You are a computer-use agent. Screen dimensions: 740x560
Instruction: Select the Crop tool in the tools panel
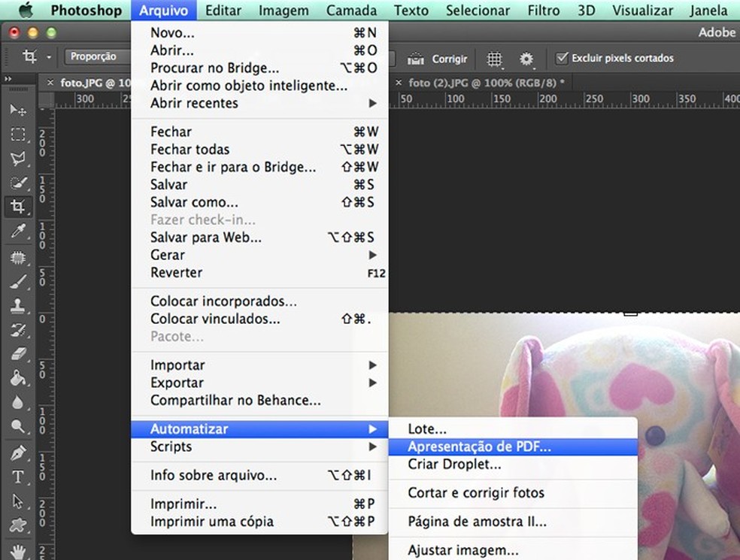tap(18, 207)
